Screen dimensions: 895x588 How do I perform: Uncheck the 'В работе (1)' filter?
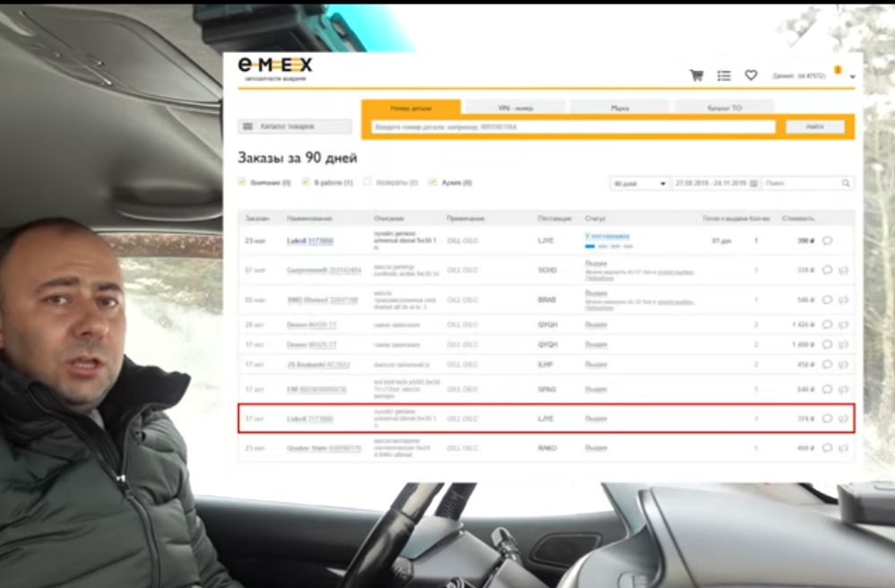[306, 182]
